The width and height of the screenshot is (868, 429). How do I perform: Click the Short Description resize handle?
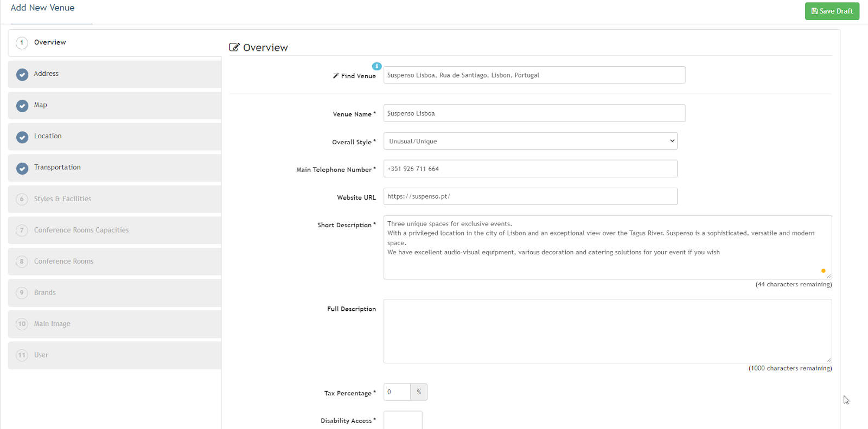click(x=828, y=276)
